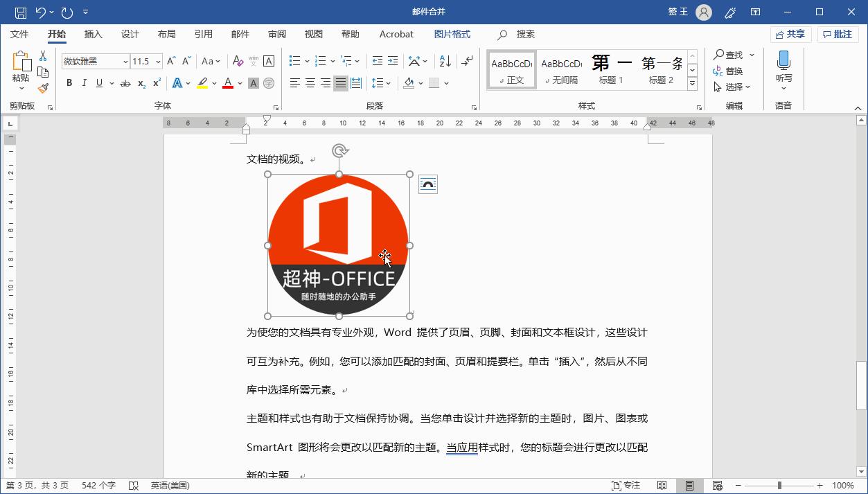Open Read Mode from the status bar
The height and width of the screenshot is (494, 868).
662,485
